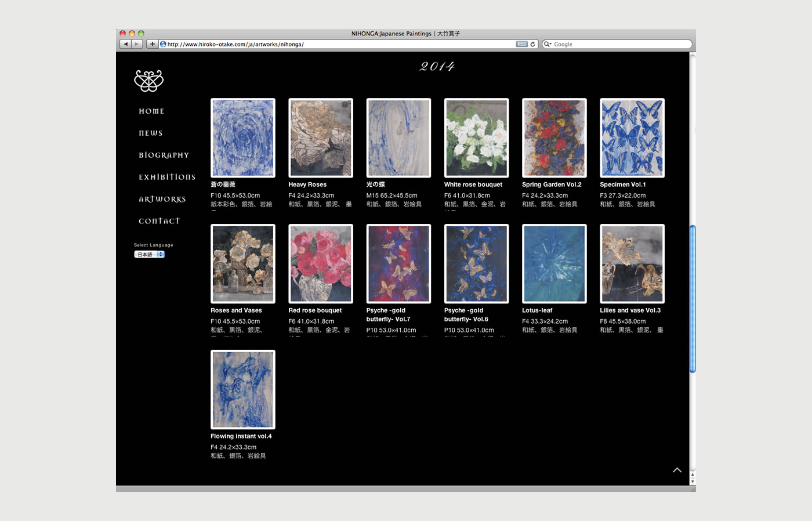This screenshot has height=521, width=812.
Task: Click the Roses and Vases title
Action: click(x=236, y=310)
